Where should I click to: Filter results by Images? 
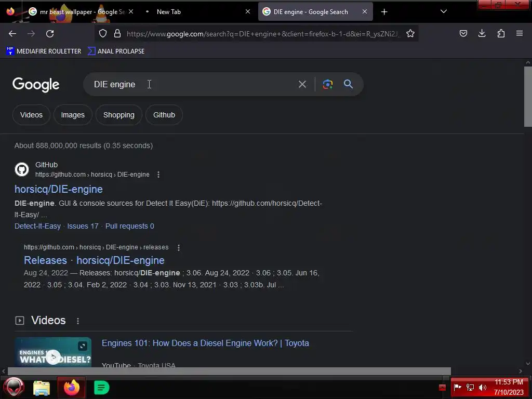pyautogui.click(x=73, y=115)
